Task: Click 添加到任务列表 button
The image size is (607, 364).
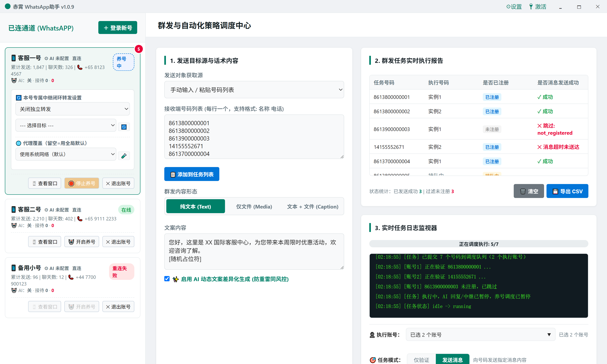Action: pos(192,174)
